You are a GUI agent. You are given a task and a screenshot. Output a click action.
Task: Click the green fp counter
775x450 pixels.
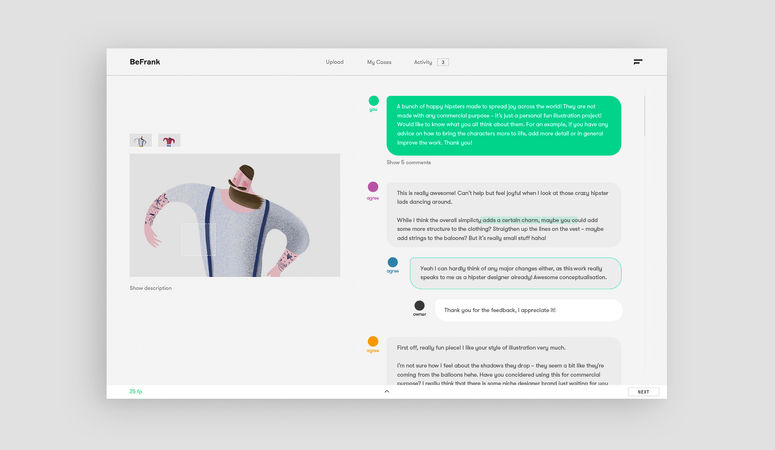pos(135,391)
